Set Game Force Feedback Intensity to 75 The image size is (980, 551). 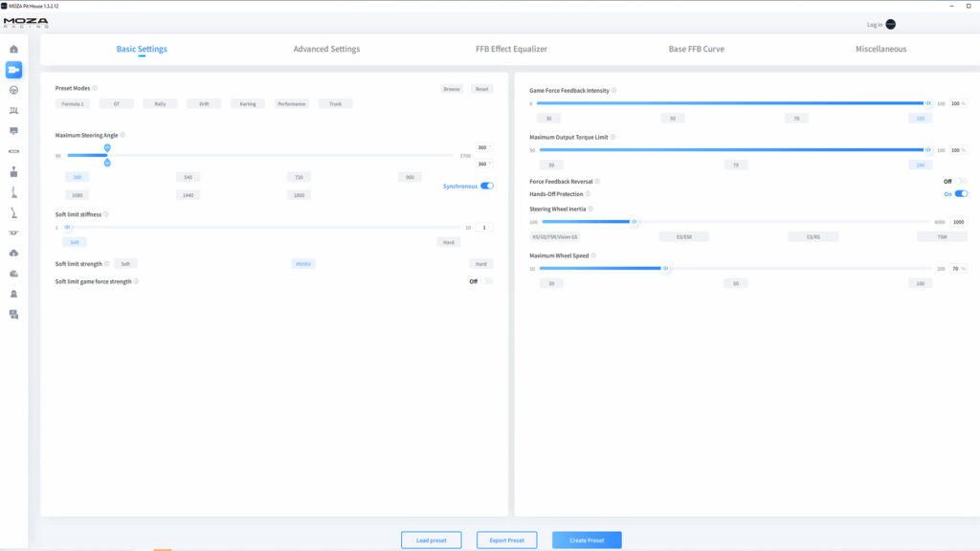click(x=796, y=118)
